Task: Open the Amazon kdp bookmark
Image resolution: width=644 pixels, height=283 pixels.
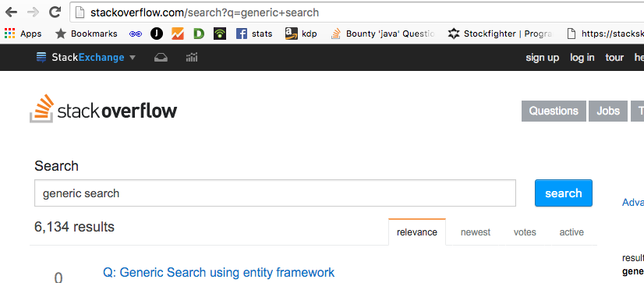Action: pos(301,34)
